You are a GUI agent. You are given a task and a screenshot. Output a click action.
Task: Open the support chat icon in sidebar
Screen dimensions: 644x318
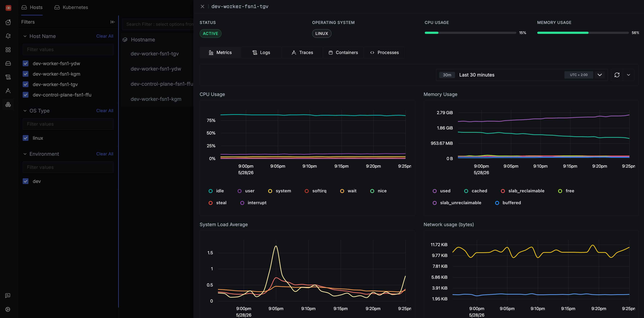(8, 295)
